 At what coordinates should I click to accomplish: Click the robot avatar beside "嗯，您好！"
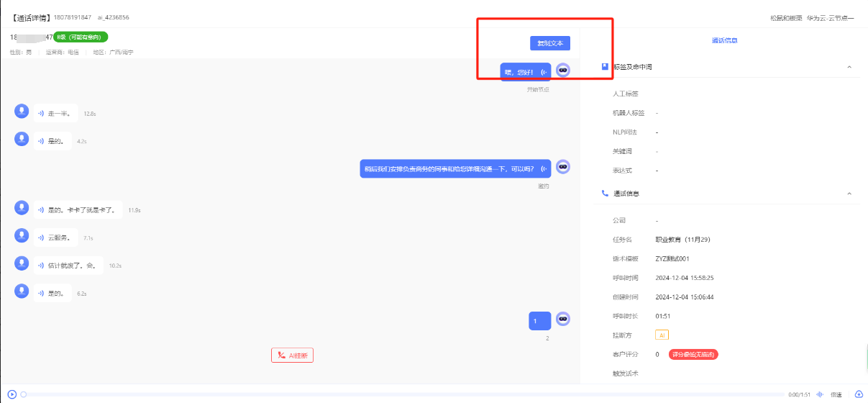(563, 71)
